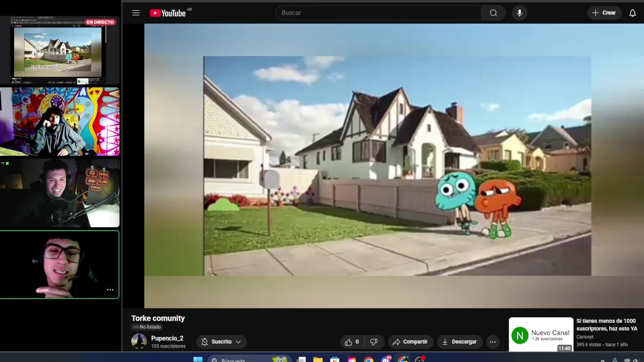Open YouTube notifications bell

tap(632, 13)
